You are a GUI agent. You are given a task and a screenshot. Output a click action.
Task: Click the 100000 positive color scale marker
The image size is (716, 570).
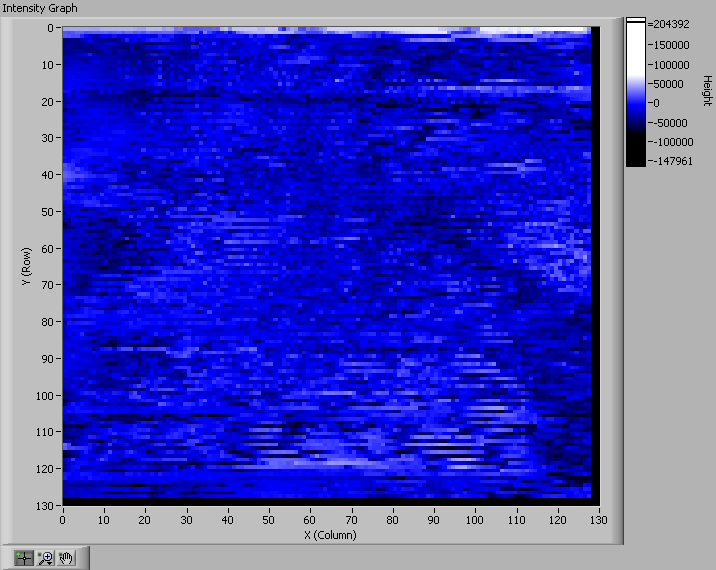tap(671, 65)
